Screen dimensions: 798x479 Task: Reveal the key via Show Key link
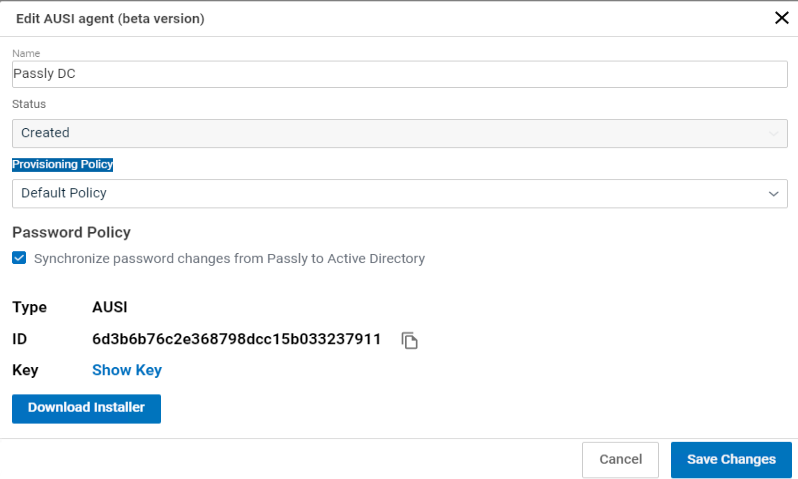tap(127, 370)
